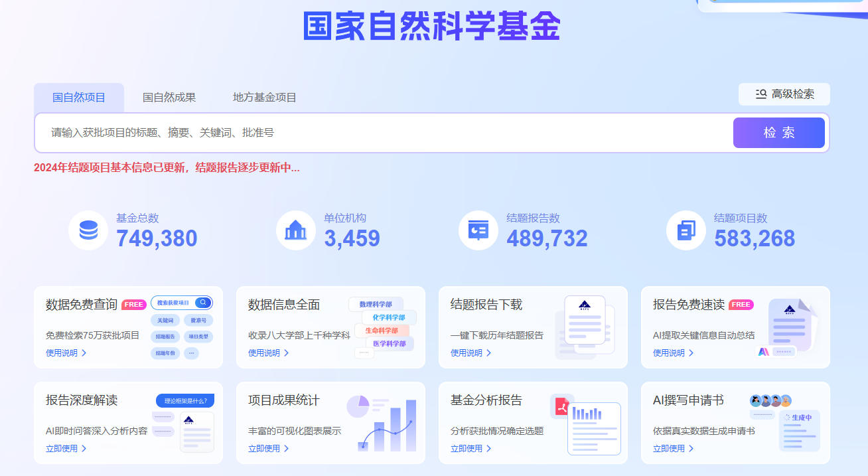This screenshot has width=868, height=476.
Task: Click the database icon beside 基金总数
Action: (x=88, y=230)
